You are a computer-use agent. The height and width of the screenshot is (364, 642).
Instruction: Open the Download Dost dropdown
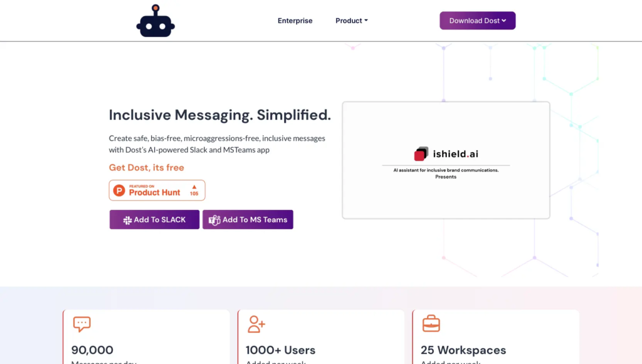pos(477,21)
